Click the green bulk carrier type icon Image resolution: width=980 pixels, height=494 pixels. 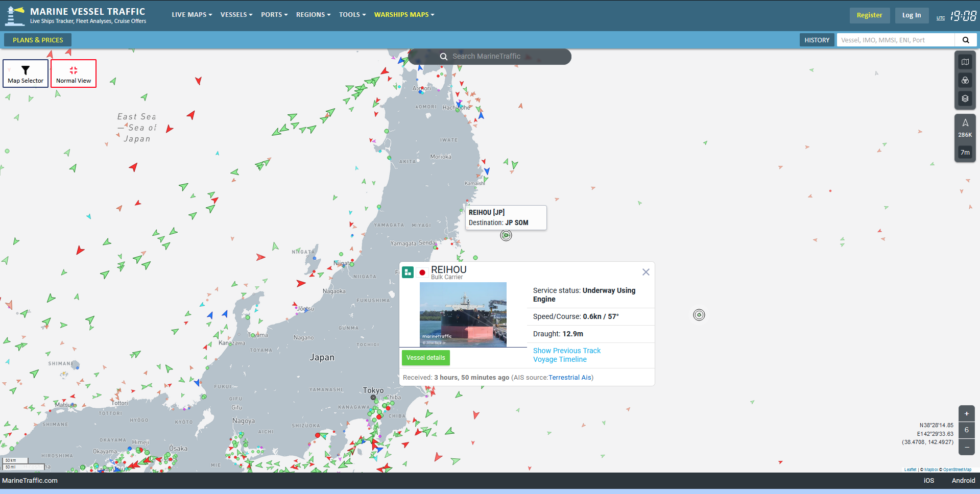click(408, 272)
